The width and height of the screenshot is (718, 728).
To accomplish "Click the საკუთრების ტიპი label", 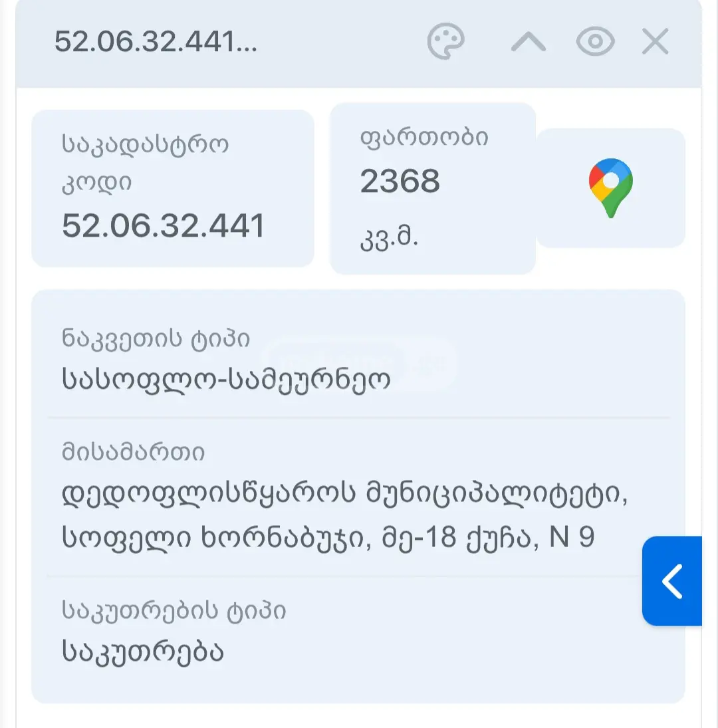I will tap(174, 610).
